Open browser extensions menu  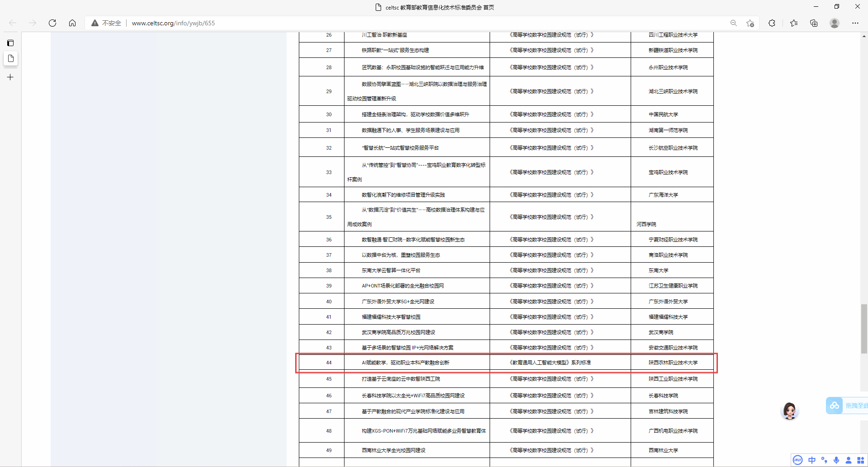[772, 23]
